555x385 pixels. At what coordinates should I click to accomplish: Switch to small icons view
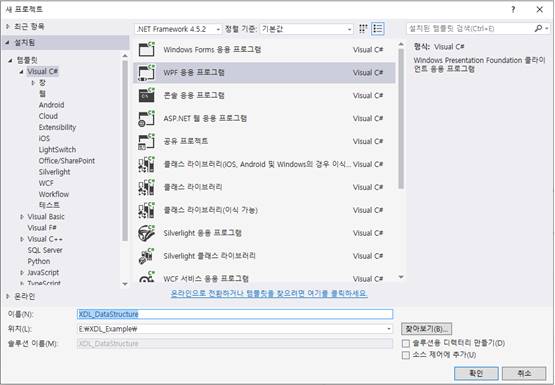point(363,29)
